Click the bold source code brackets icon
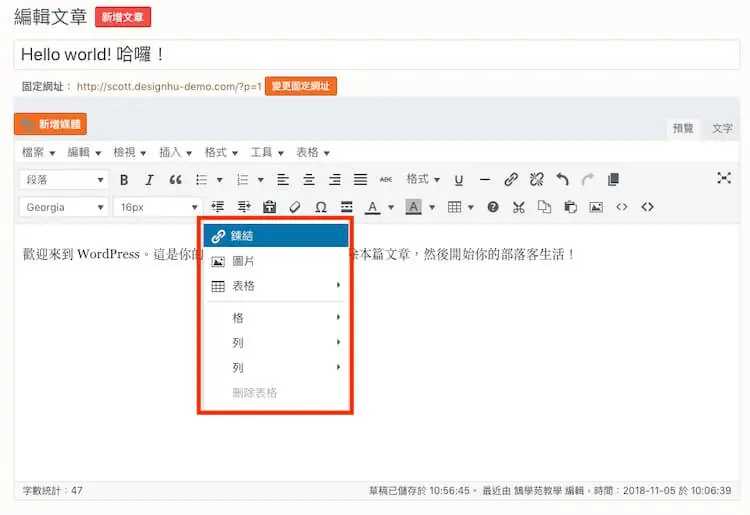The width and height of the screenshot is (750, 515). tap(647, 207)
